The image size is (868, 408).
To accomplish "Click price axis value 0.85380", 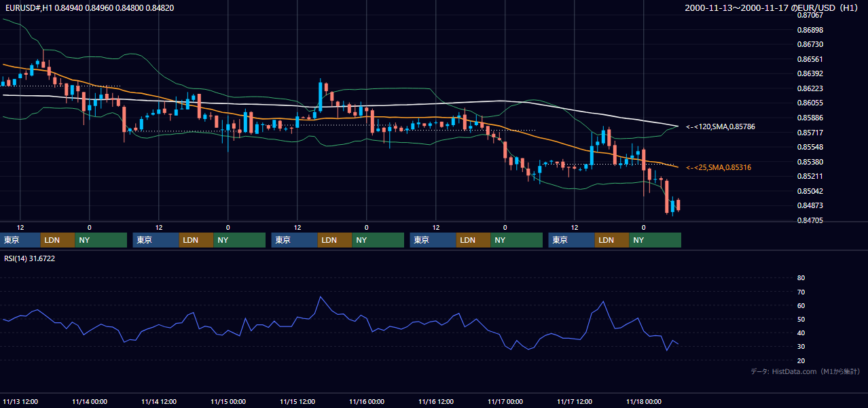I will click(810, 162).
